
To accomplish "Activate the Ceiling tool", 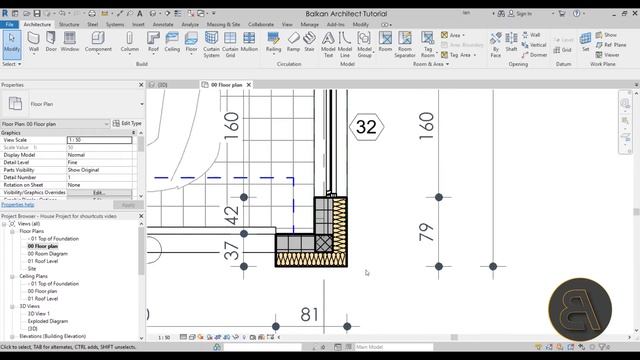I will point(172,42).
